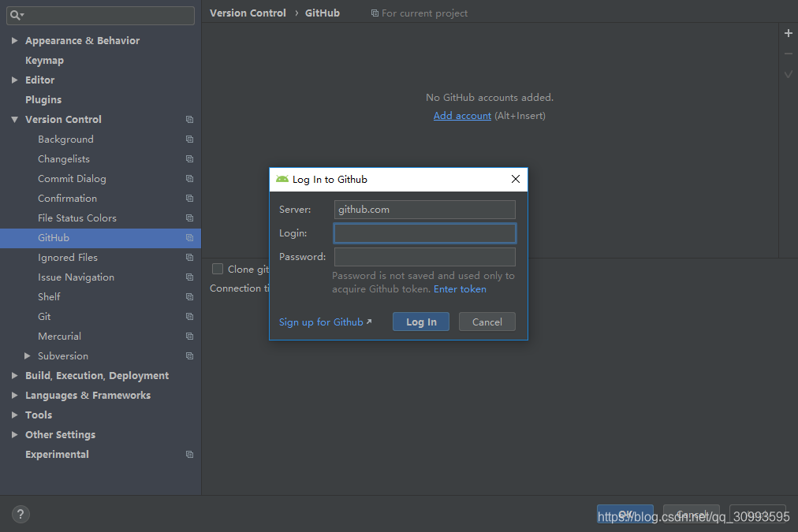Click project-level icon beside Subversion
The width and height of the screenshot is (798, 532).
coord(189,356)
